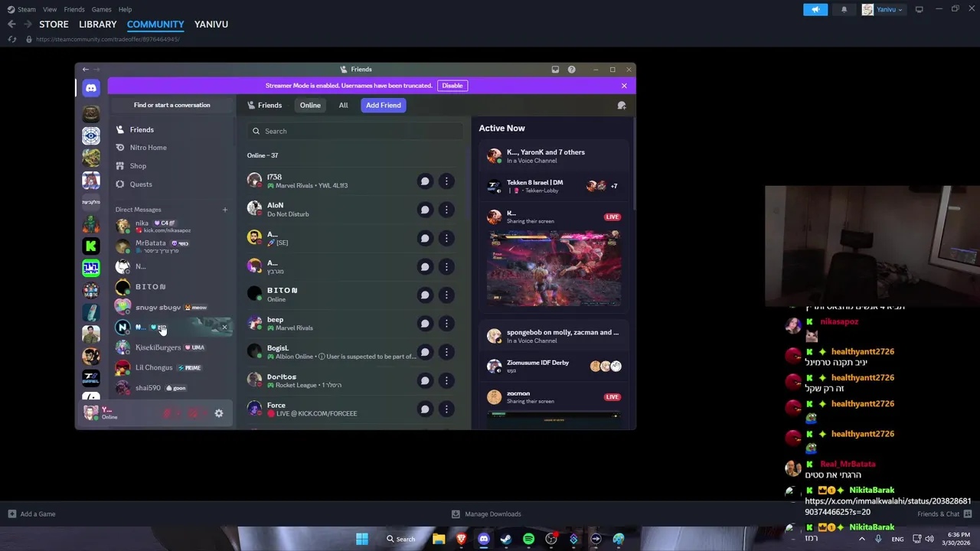The image size is (980, 551).
Task: Toggle taskbar microphone icon
Action: 878,539
